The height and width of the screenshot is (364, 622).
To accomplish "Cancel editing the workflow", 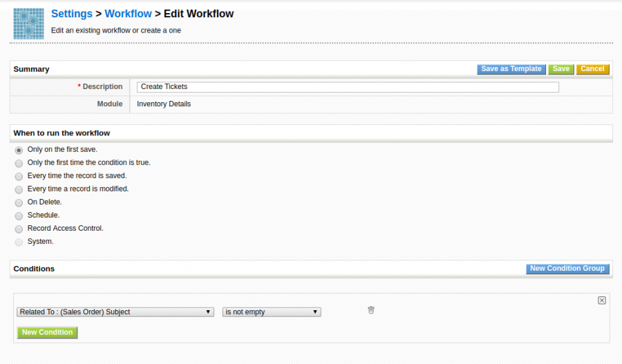I will click(x=592, y=69).
